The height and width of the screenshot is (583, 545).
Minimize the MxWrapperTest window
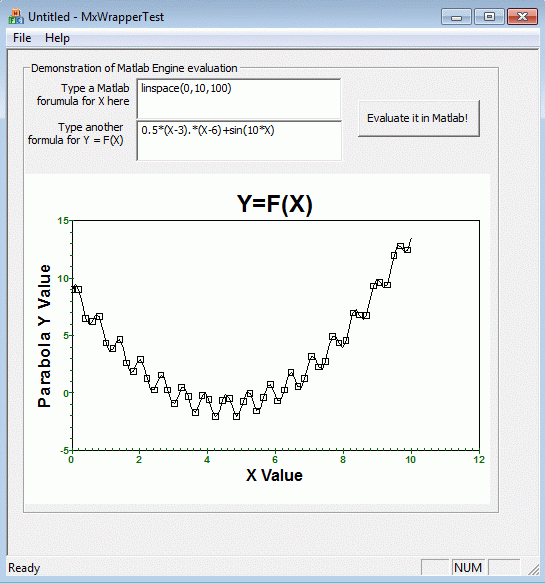[x=456, y=17]
